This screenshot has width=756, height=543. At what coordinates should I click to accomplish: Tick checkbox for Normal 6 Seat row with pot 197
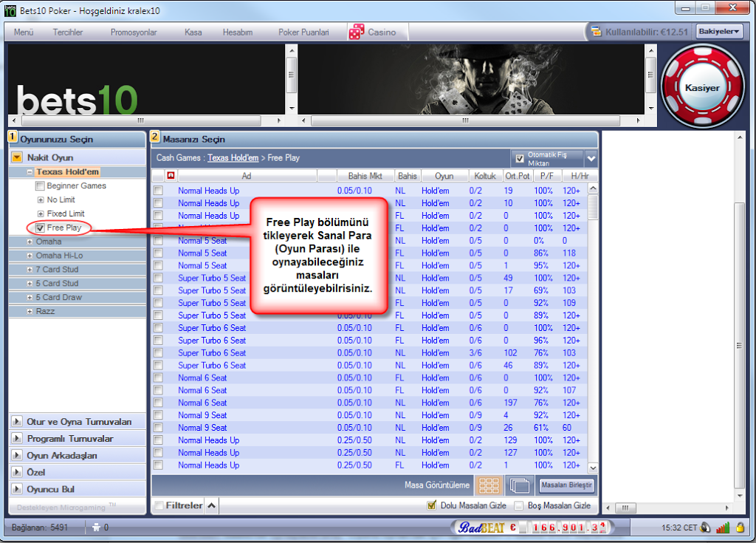tap(158, 403)
